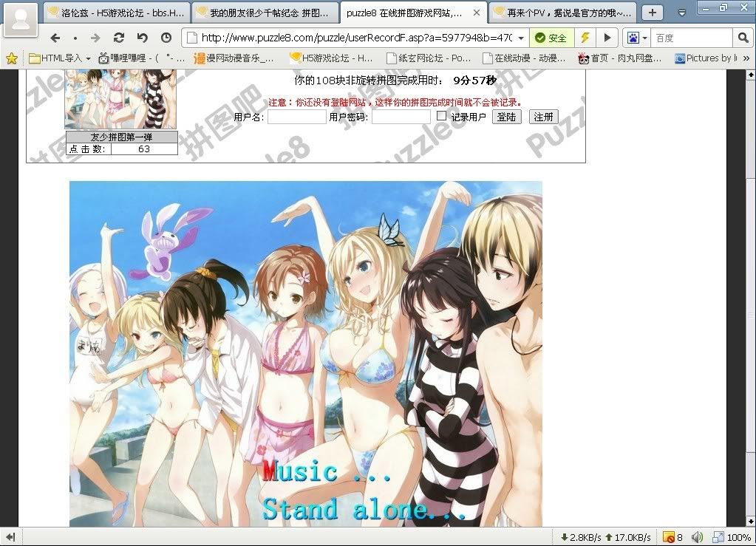Close the puzzle8 tab with its X
The width and height of the screenshot is (756, 546).
477,13
